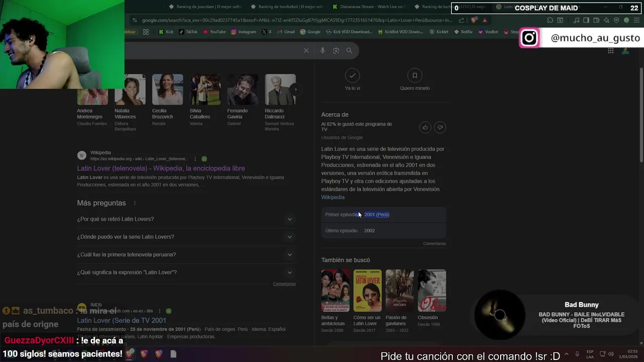Open browser extensions puzzle icon
Viewport: 644px width, 362px height.
point(550,20)
